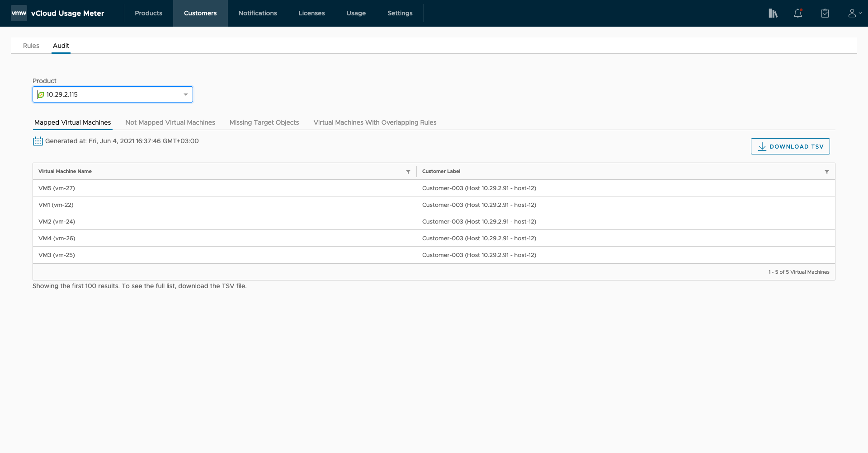Filter the Customer Label column
Viewport: 868px width, 453px height.
click(827, 172)
